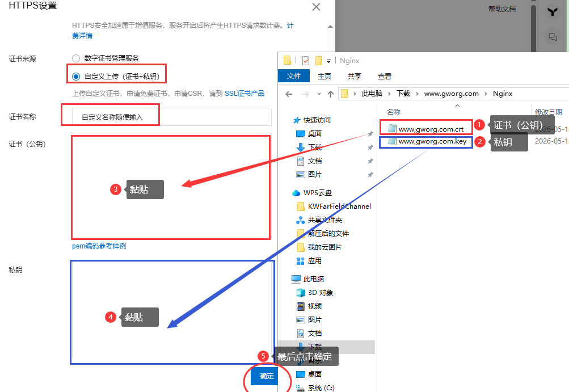Open the 视频 folder
The width and height of the screenshot is (569, 392).
pyautogui.click(x=314, y=306)
